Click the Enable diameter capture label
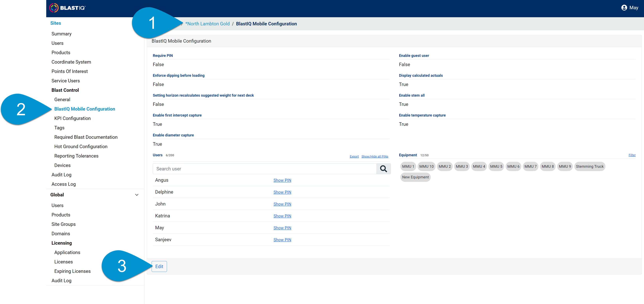Viewport: 644px width, 304px height. tap(173, 135)
